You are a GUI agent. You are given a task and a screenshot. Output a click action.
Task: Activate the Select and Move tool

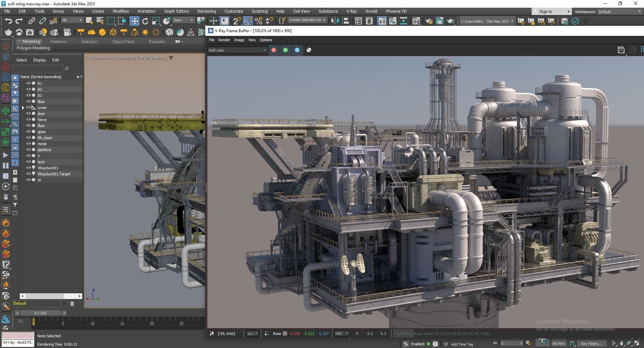click(x=134, y=21)
